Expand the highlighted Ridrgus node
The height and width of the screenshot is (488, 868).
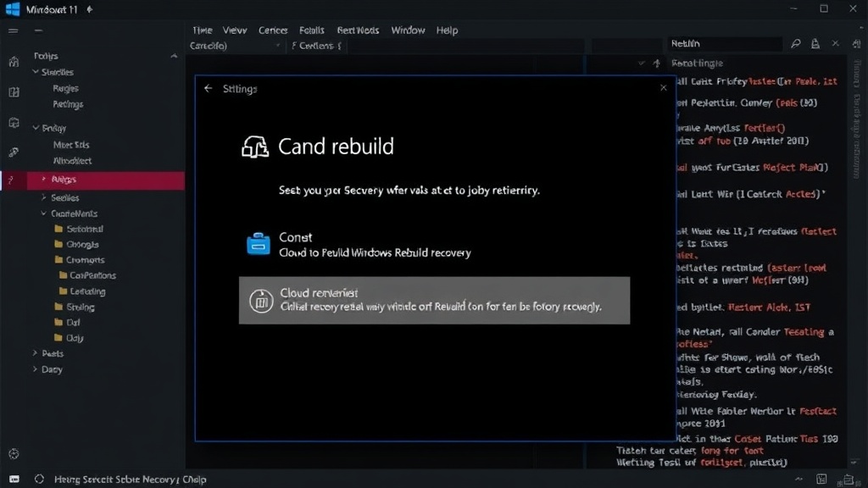point(44,179)
